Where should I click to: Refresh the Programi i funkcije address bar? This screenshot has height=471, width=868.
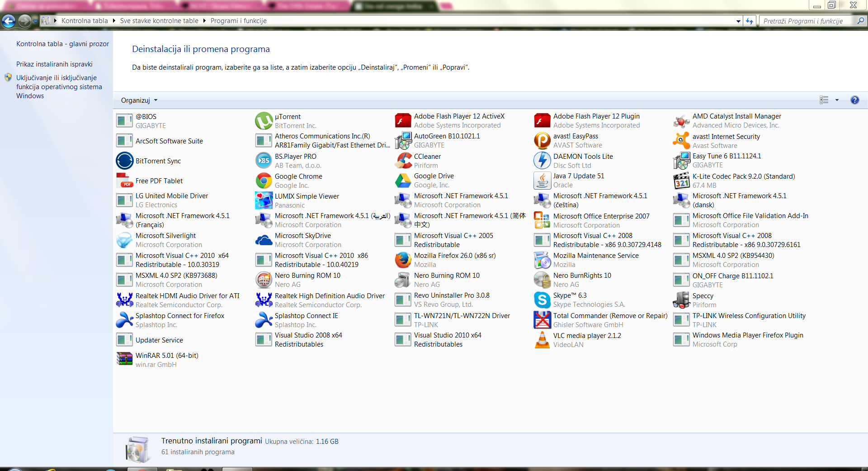[750, 21]
